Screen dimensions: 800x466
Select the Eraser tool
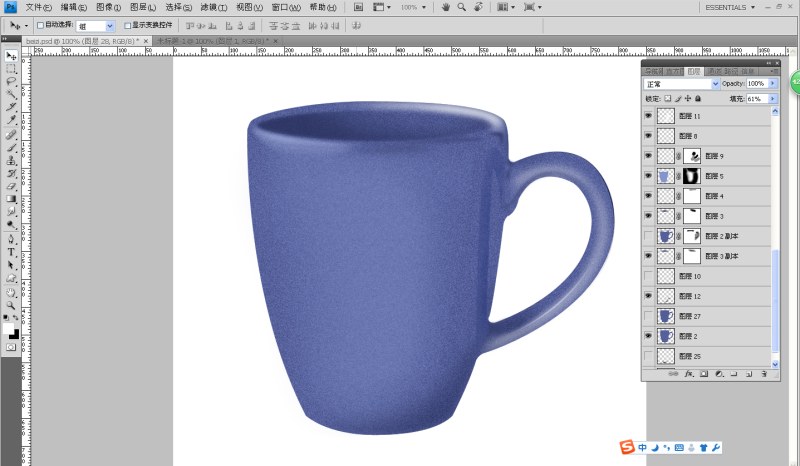[11, 186]
